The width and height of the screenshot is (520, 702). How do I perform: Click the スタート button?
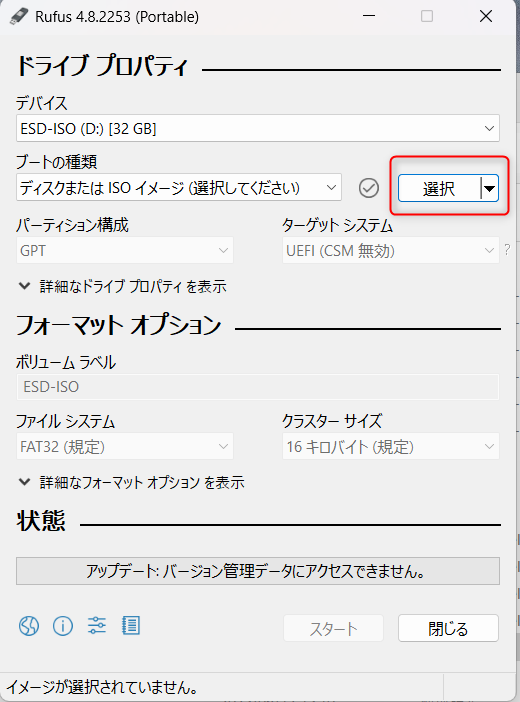[x=333, y=628]
